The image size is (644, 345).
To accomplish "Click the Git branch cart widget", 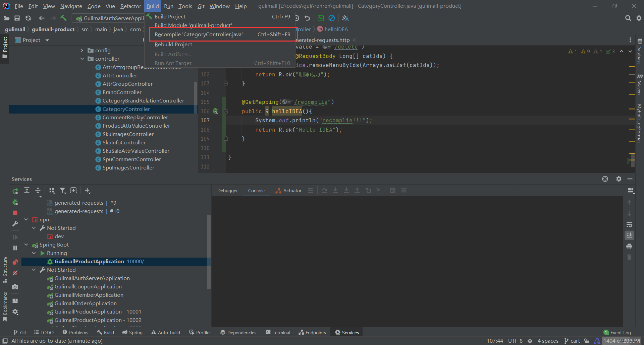I will point(572,341).
